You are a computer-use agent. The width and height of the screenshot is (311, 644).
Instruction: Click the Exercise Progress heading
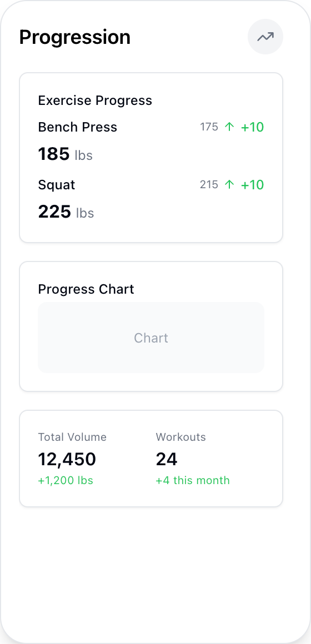(96, 100)
